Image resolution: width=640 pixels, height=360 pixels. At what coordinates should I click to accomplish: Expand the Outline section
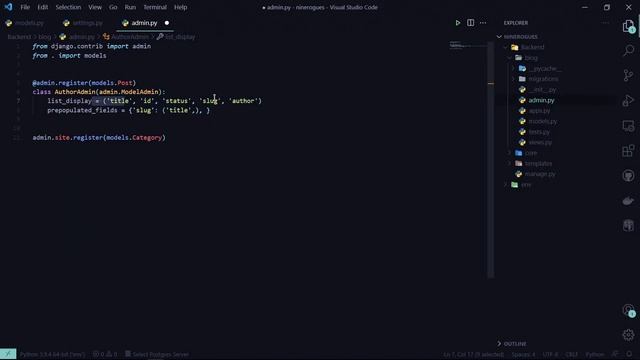[x=515, y=344]
